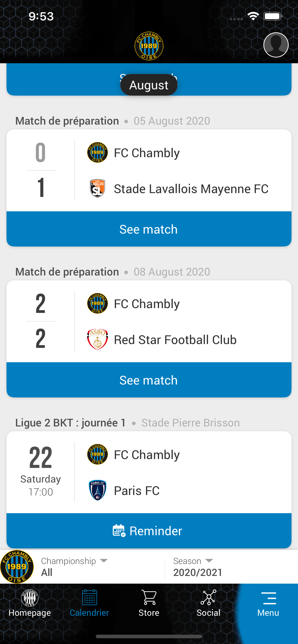Go to the Homepage tab

30,603
